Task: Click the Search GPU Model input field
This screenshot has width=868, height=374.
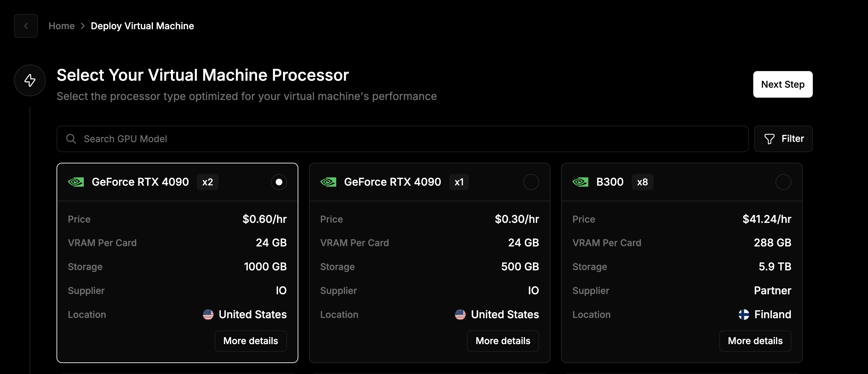Action: click(270, 139)
